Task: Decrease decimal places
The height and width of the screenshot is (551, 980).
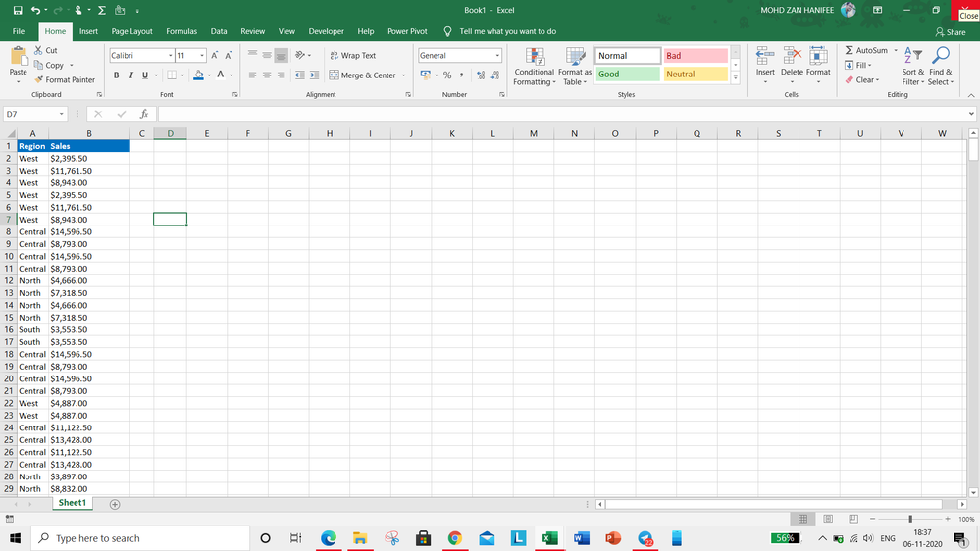Action: point(495,75)
